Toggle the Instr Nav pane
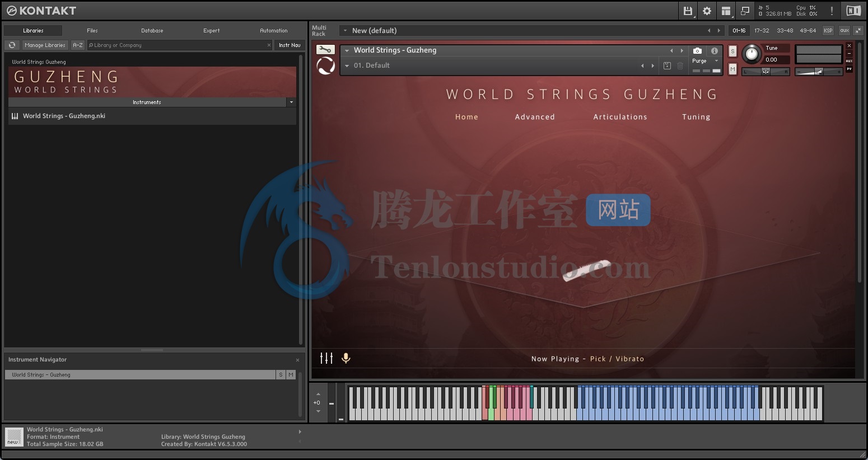 click(290, 45)
